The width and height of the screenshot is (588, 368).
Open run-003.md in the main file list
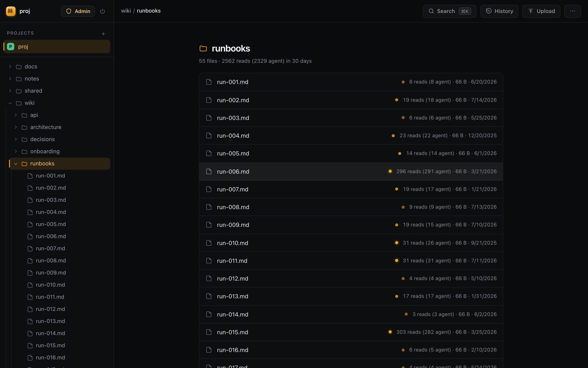[351, 118]
